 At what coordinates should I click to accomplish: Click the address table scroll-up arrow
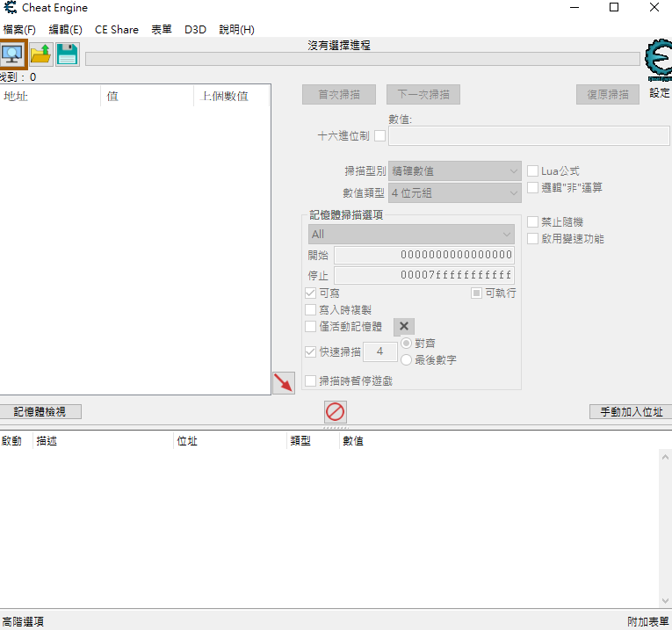(x=665, y=457)
